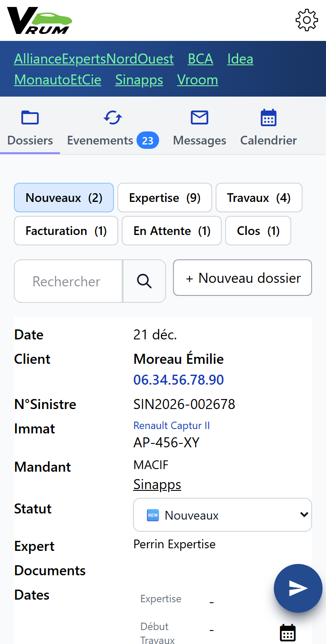Screen dimensions: 326x644
Task: Select the Calendrier calendar icon
Action: (269, 117)
